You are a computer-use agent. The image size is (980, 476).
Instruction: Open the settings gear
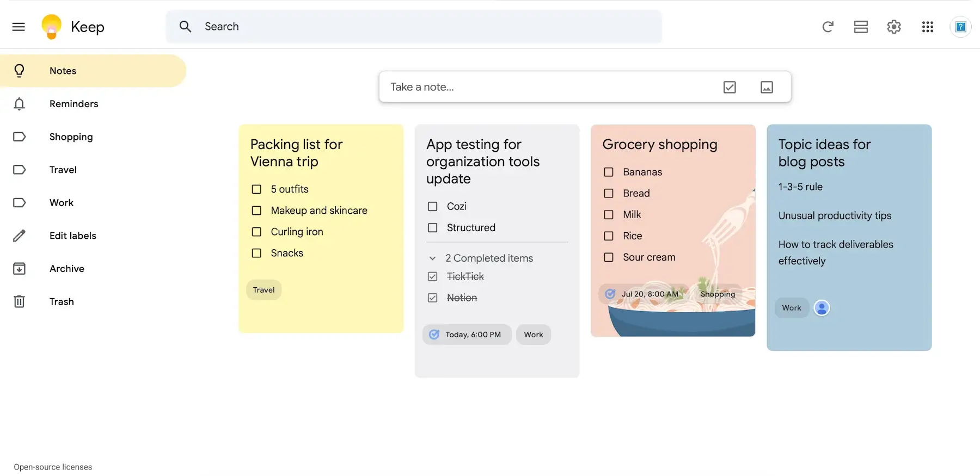tap(894, 27)
